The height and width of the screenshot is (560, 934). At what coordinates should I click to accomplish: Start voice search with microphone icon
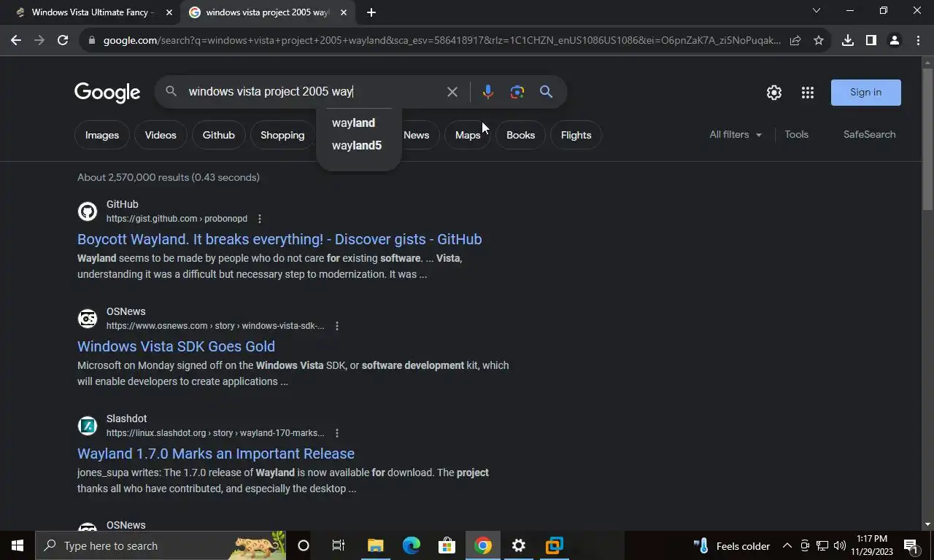(x=487, y=92)
